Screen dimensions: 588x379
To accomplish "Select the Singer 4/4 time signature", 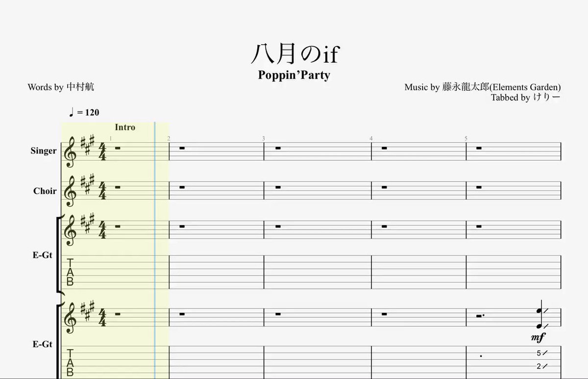I will tap(103, 152).
